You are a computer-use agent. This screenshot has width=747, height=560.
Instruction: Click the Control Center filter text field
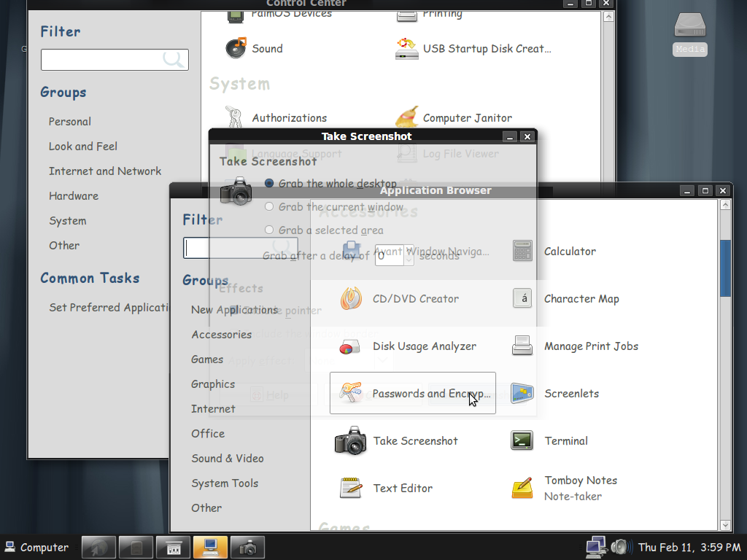[115, 60]
